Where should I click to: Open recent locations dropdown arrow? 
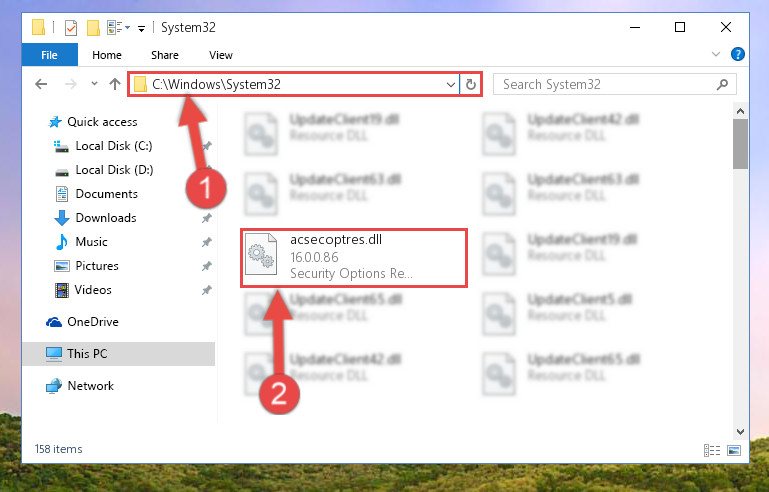(x=94, y=84)
